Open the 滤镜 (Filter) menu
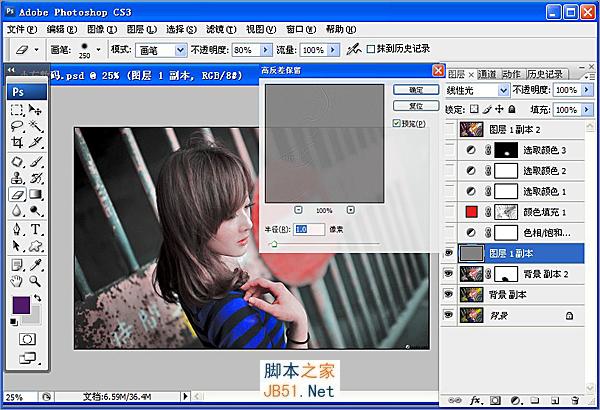 coord(221,29)
